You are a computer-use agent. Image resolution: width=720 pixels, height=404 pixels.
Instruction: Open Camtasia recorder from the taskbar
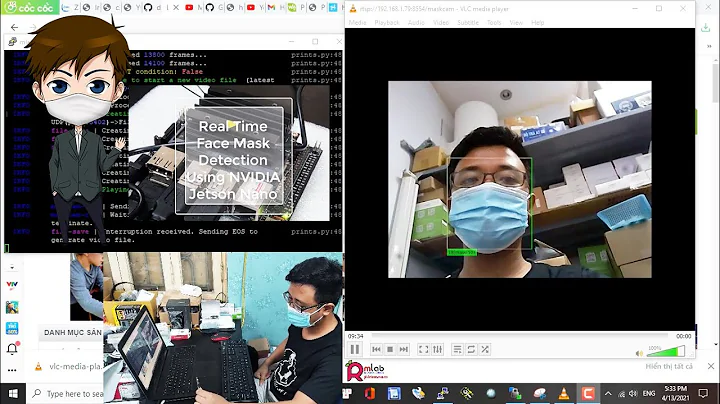(x=588, y=393)
